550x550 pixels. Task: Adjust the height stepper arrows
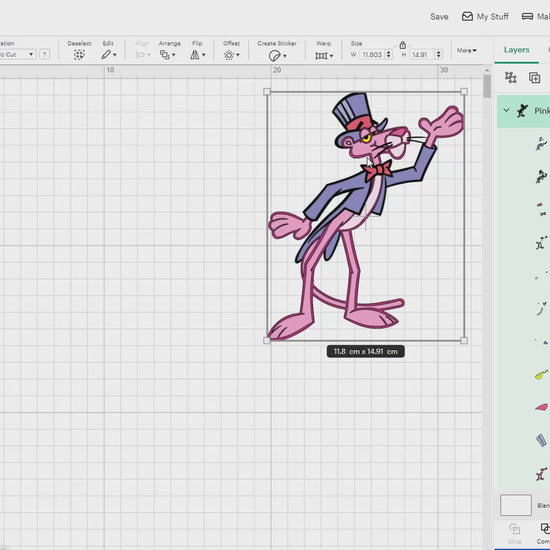438,54
